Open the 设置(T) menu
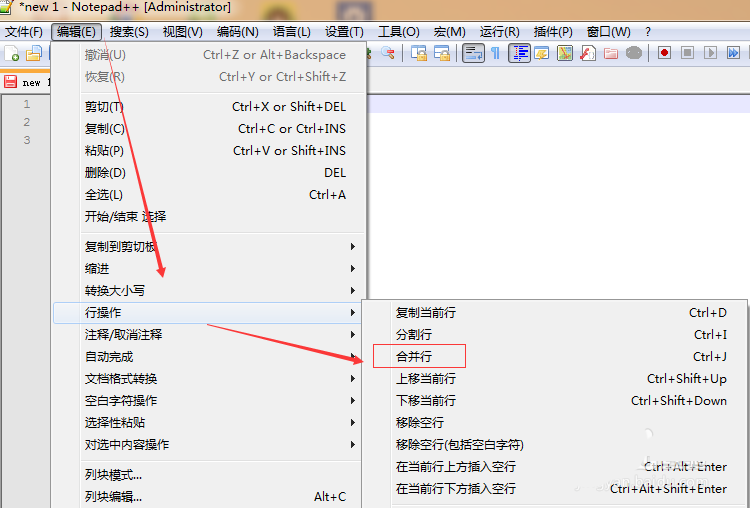750x508 pixels. 344,32
